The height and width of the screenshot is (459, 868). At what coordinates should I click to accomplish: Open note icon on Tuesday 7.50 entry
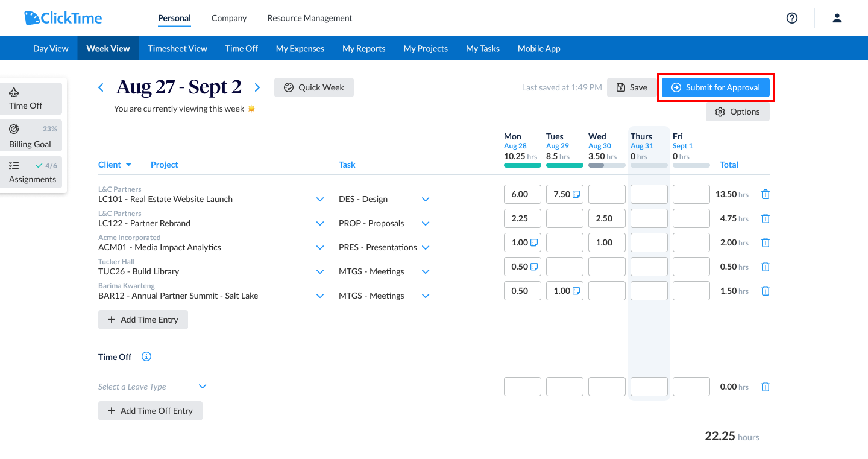point(576,194)
